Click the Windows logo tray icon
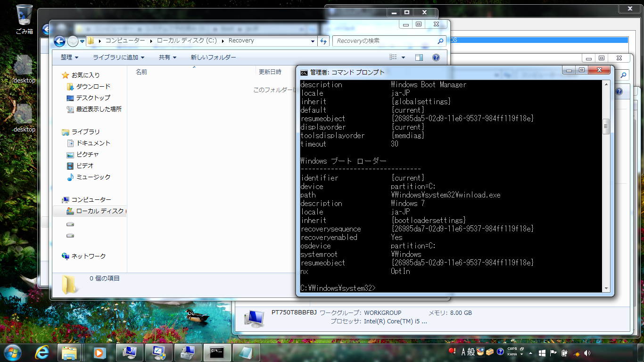 point(543,353)
